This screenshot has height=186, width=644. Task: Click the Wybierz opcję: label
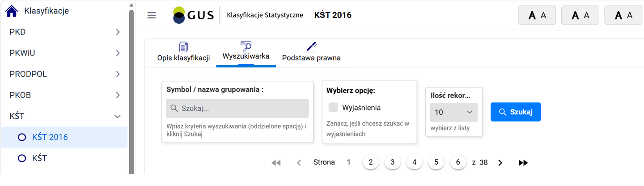pos(351,90)
